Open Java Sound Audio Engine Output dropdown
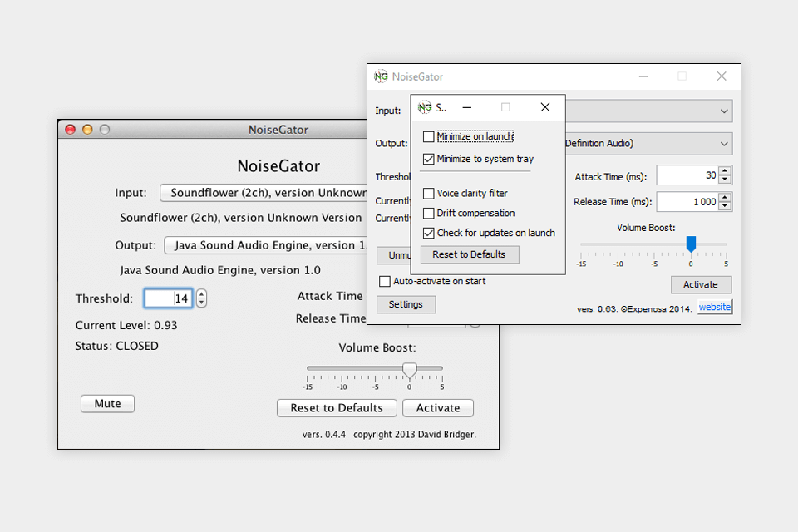 (x=266, y=245)
